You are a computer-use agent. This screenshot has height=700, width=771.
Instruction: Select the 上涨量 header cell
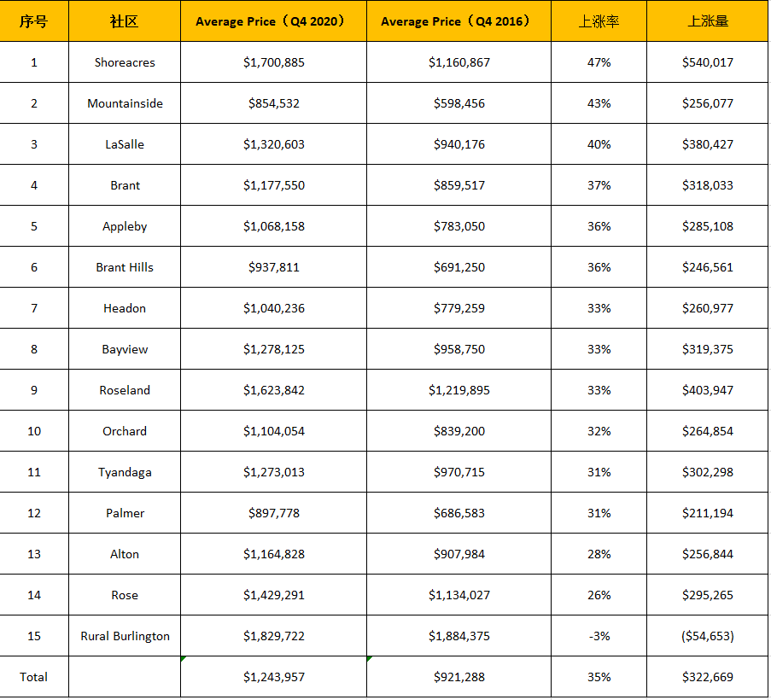[708, 21]
